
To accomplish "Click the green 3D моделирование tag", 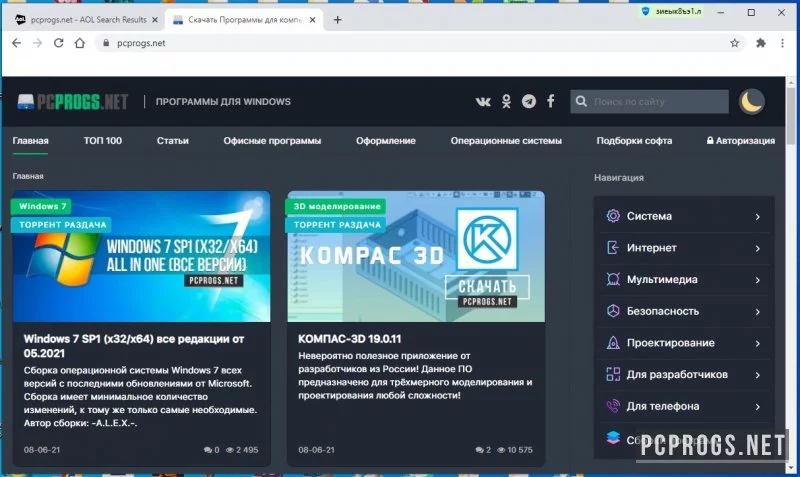I will pos(337,206).
